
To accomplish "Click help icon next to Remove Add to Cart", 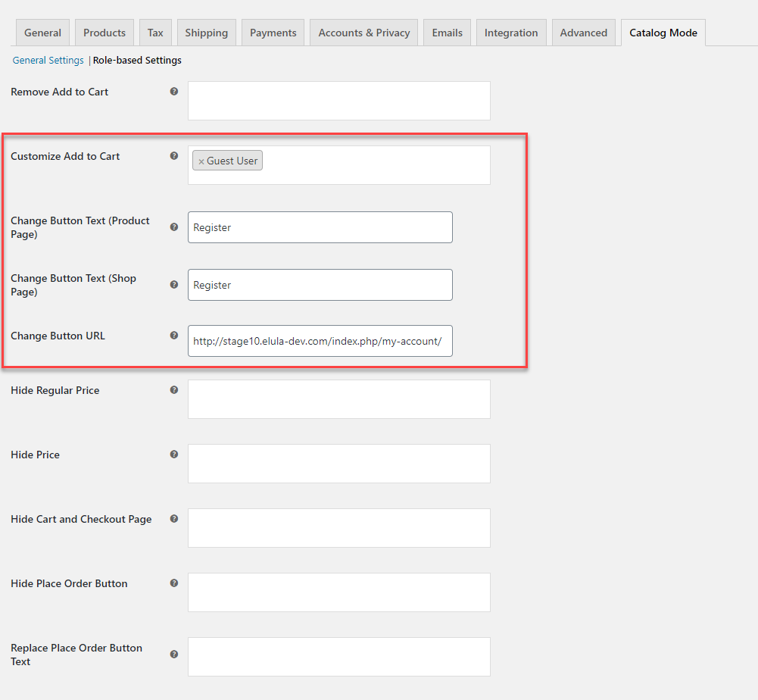I will click(174, 92).
